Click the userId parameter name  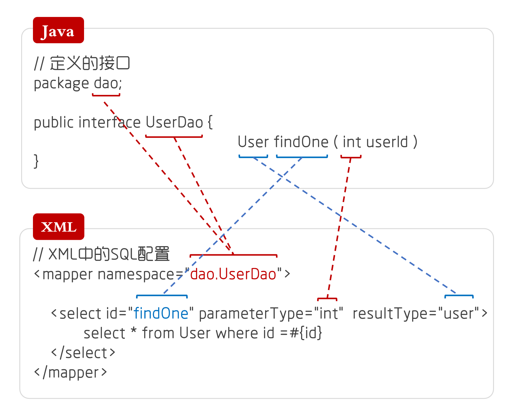pyautogui.click(x=387, y=142)
